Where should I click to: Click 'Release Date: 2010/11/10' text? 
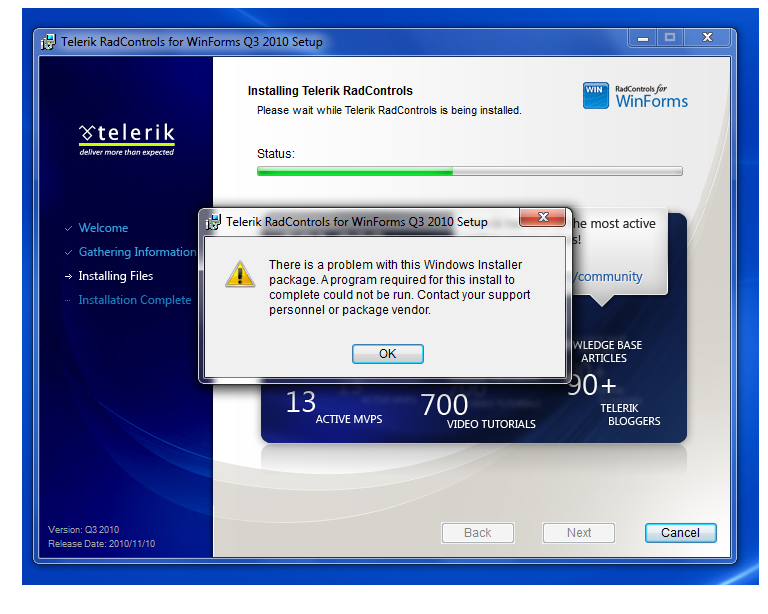pyautogui.click(x=101, y=543)
